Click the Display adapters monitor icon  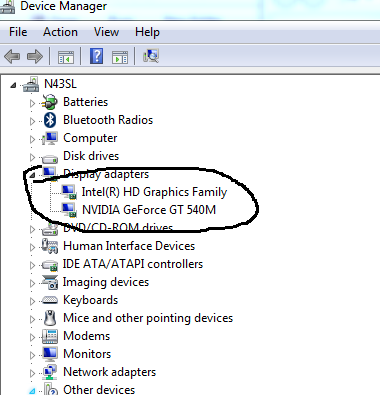[x=50, y=173]
